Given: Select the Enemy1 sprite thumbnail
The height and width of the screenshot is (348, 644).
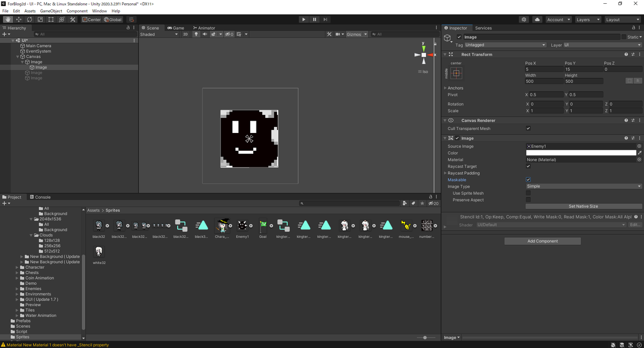Looking at the screenshot, I should click(243, 225).
